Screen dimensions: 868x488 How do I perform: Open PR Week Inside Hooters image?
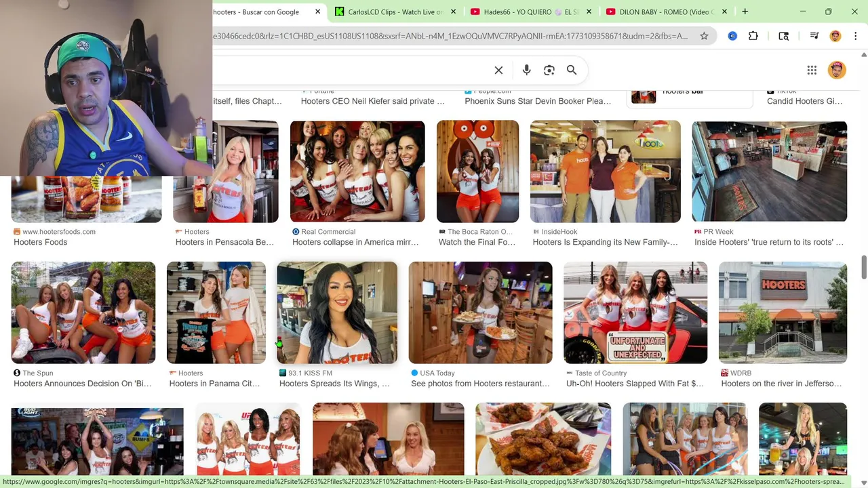[769, 172]
